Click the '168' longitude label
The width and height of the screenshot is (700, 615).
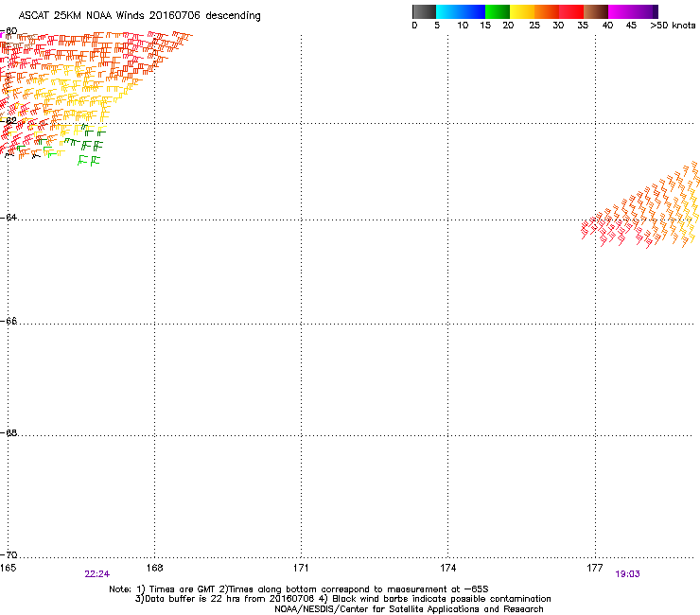tap(154, 568)
